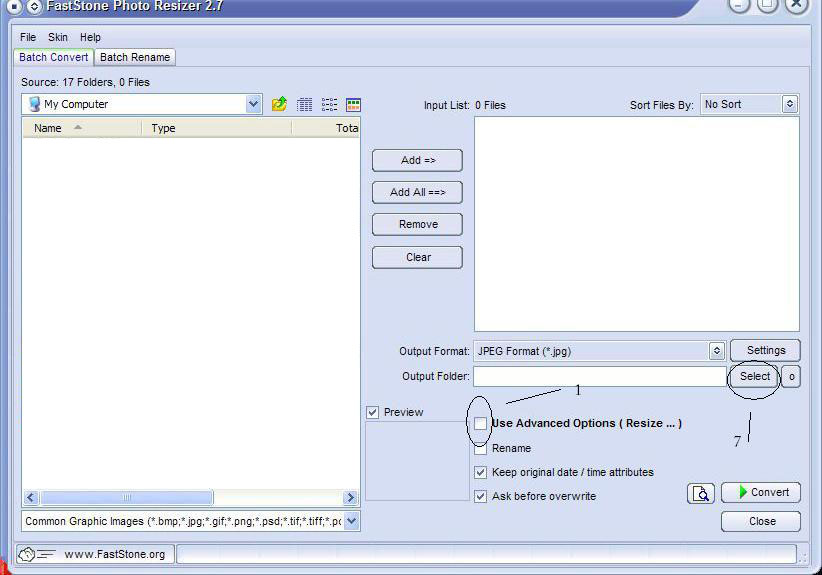Click the round arrows icon in title bar

pyautogui.click(x=34, y=7)
